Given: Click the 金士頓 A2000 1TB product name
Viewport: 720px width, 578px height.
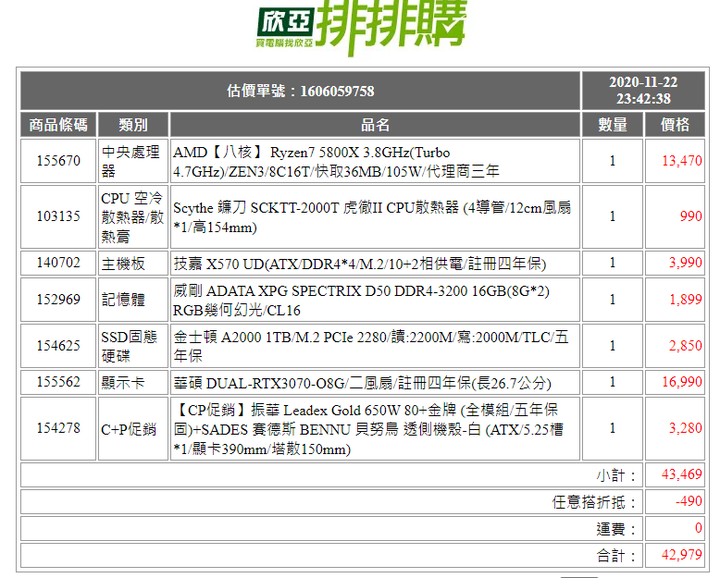Looking at the screenshot, I should coord(371,346).
